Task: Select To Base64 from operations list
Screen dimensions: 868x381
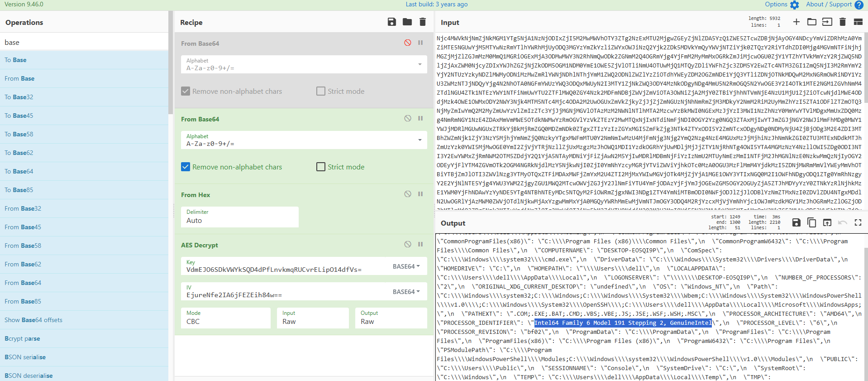Action: 19,171
